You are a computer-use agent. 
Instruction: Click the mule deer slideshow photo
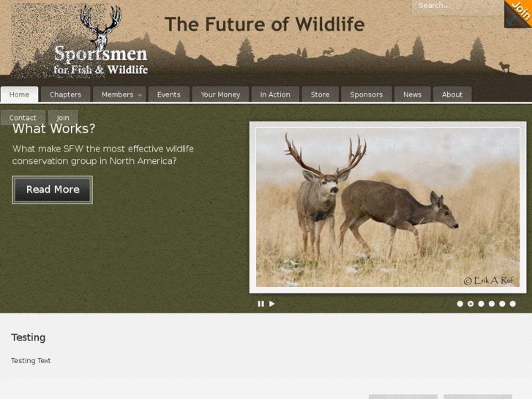(x=388, y=207)
